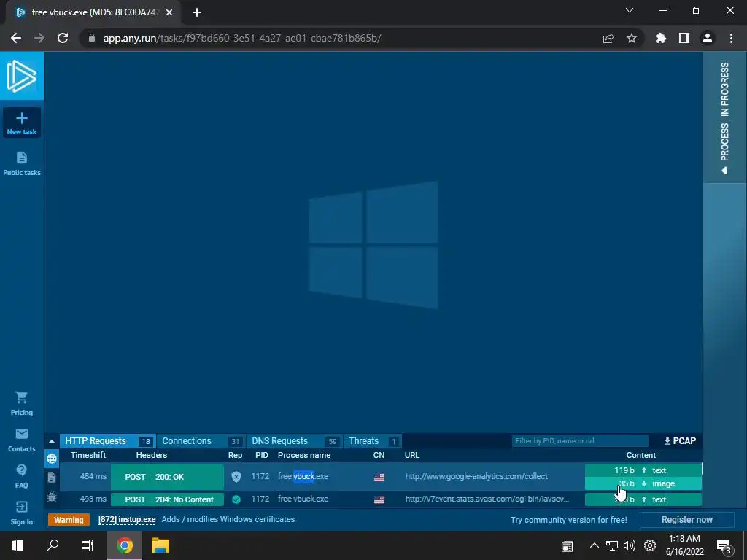Screen dimensions: 747x560
Task: Open New task in sidebar
Action: point(21,122)
